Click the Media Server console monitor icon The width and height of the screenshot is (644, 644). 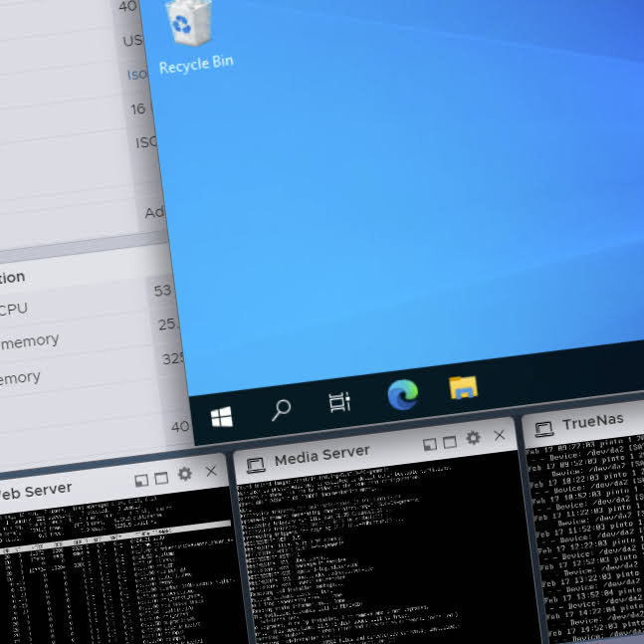(256, 466)
